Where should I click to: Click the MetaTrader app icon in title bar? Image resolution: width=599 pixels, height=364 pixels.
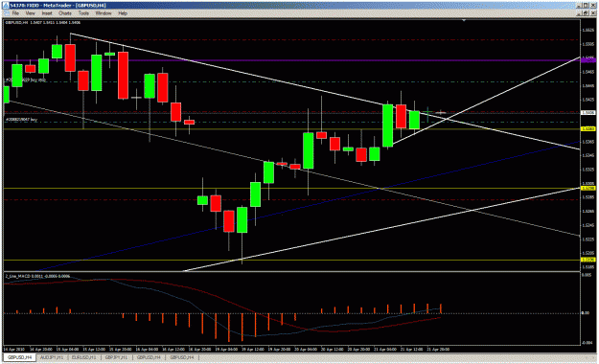coord(6,6)
